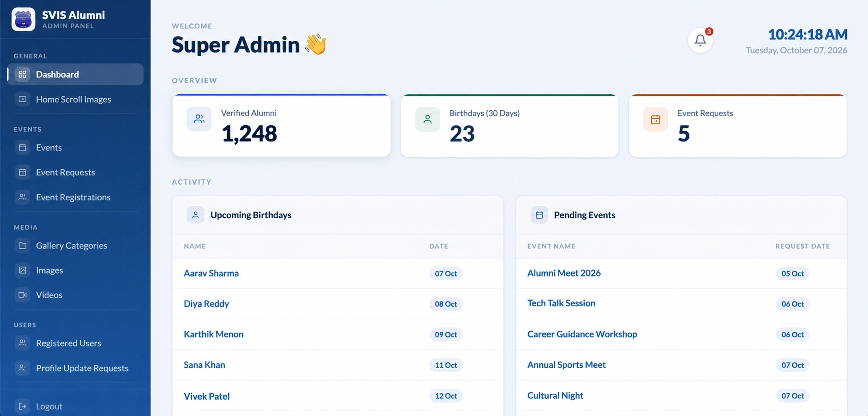This screenshot has width=868, height=416.
Task: Click Sana Khan's 11 Oct date badge
Action: click(x=446, y=365)
